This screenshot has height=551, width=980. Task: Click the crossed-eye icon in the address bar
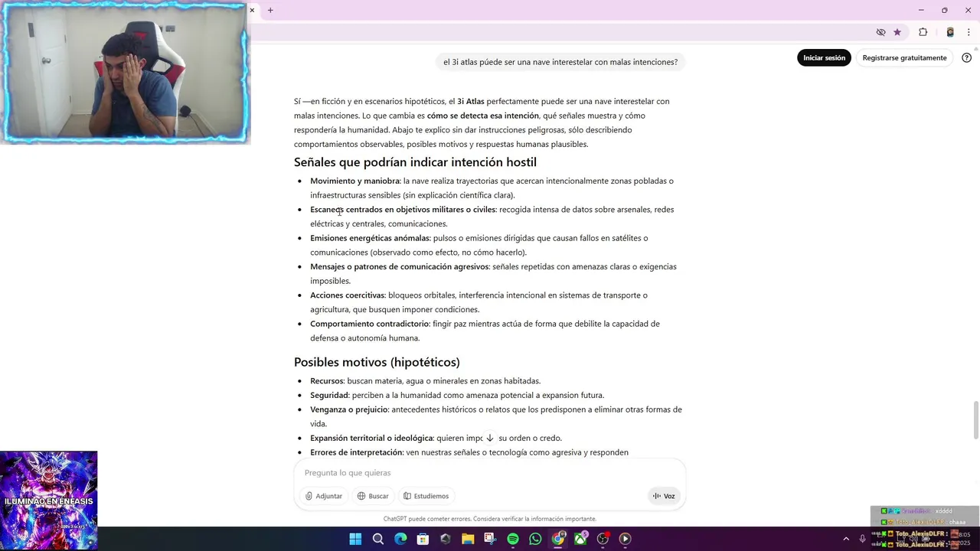(x=880, y=32)
